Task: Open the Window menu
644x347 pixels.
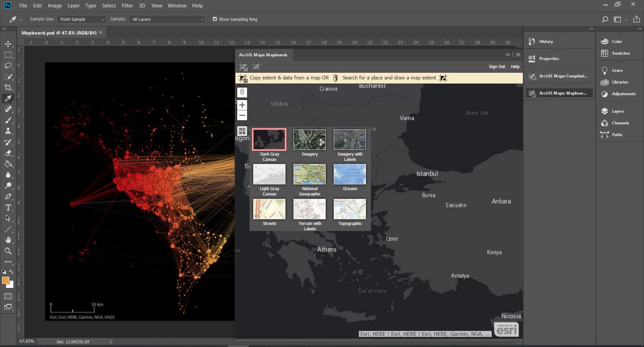Action: click(177, 5)
